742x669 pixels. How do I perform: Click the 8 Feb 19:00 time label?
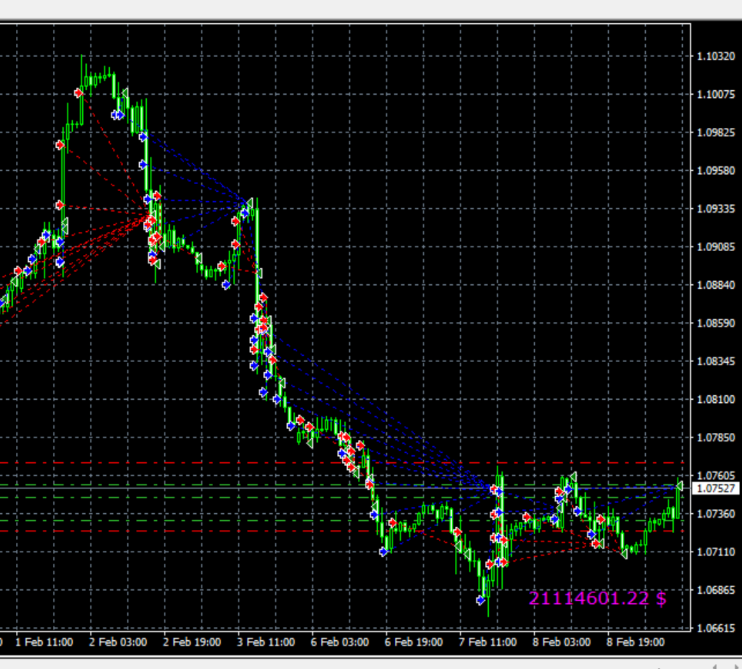pyautogui.click(x=636, y=643)
